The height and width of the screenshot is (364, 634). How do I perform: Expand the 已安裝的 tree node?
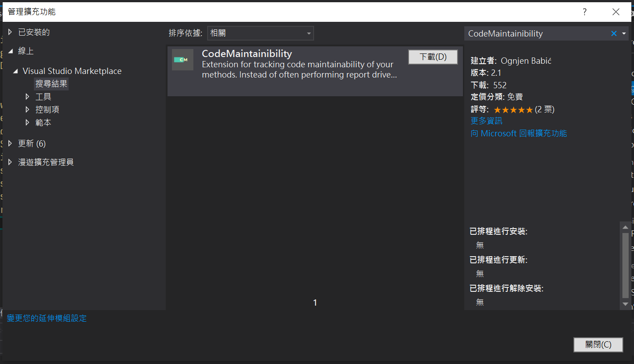point(10,32)
